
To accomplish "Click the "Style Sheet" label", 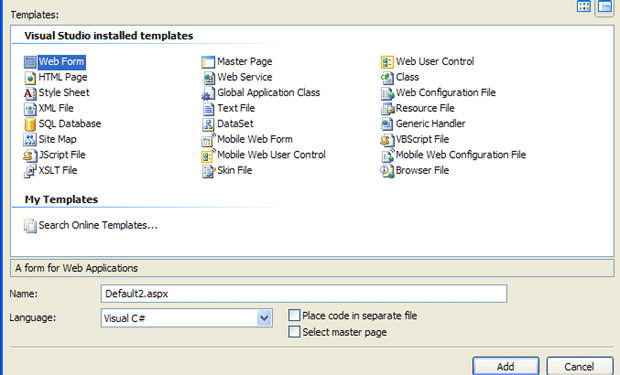I will pyautogui.click(x=64, y=93).
